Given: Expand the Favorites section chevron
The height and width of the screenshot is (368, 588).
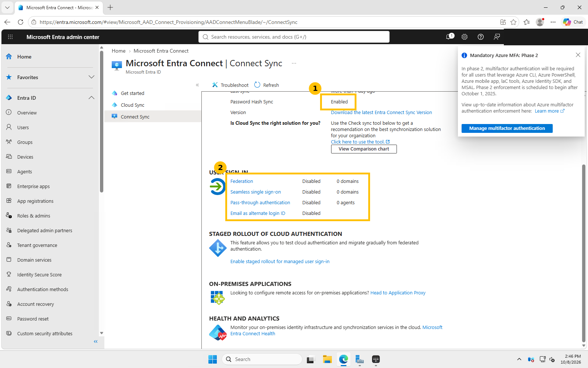Looking at the screenshot, I should pyautogui.click(x=92, y=77).
